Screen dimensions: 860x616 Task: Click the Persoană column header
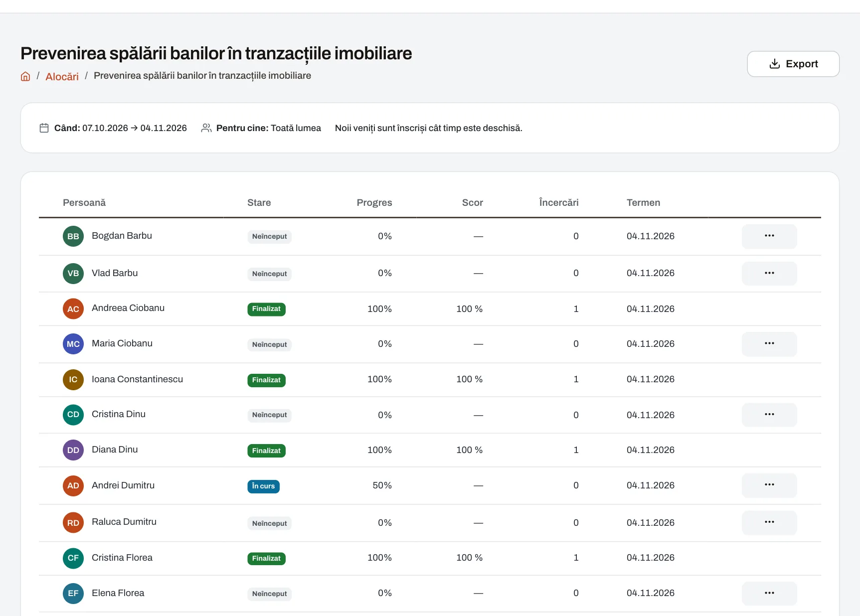coord(84,203)
